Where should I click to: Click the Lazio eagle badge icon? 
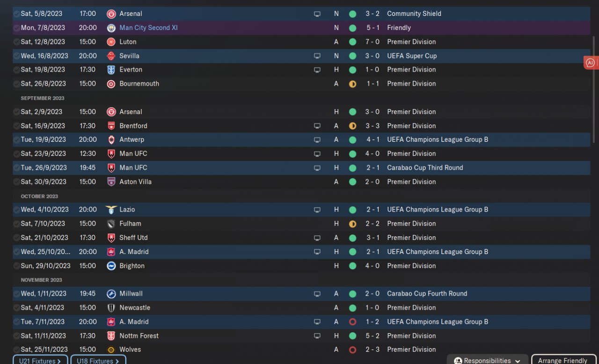coord(111,210)
